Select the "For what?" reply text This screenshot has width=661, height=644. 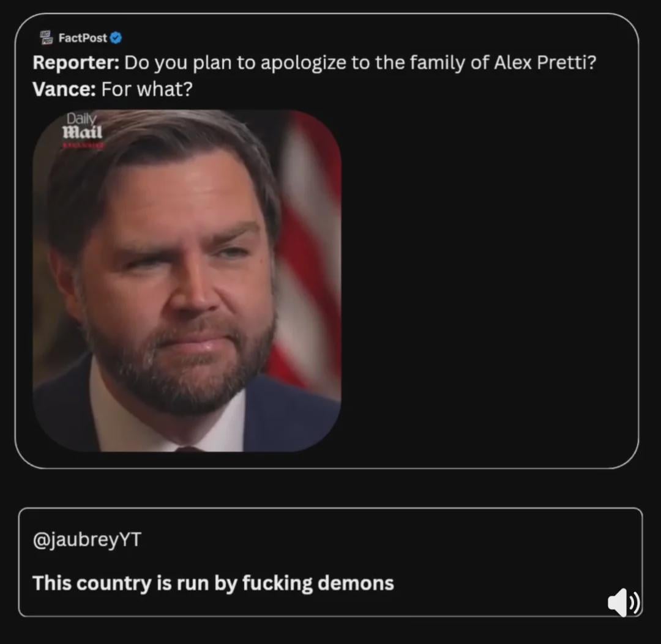[x=147, y=89]
